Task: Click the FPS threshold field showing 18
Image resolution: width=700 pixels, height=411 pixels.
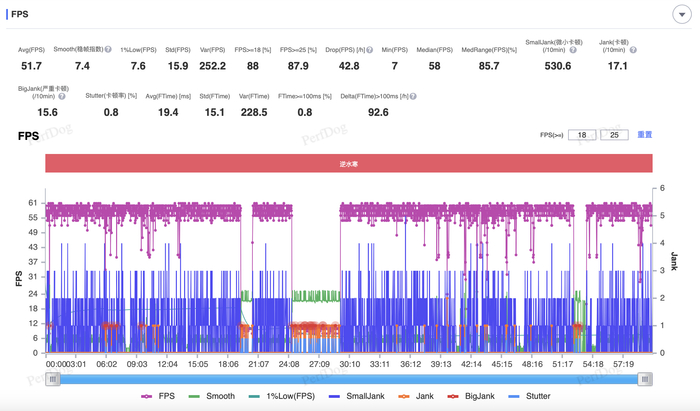Action: pyautogui.click(x=582, y=135)
